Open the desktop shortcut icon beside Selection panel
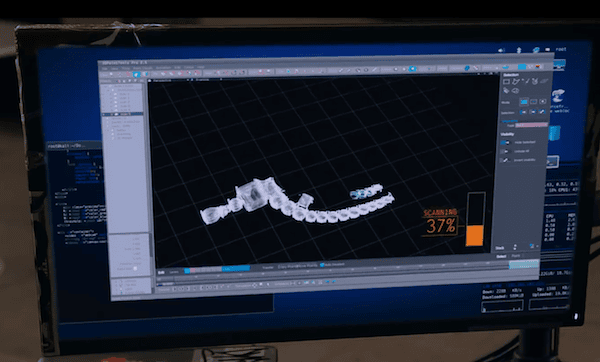This screenshot has width=600, height=362. click(558, 95)
